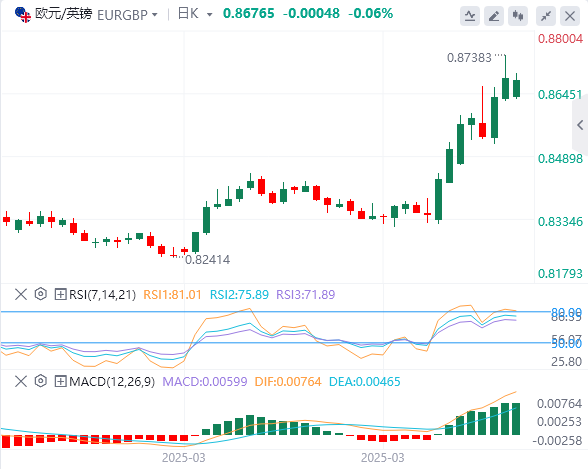The width and height of the screenshot is (588, 469).
Task: Collapse chart with the shrink arrows icon
Action: point(546,16)
